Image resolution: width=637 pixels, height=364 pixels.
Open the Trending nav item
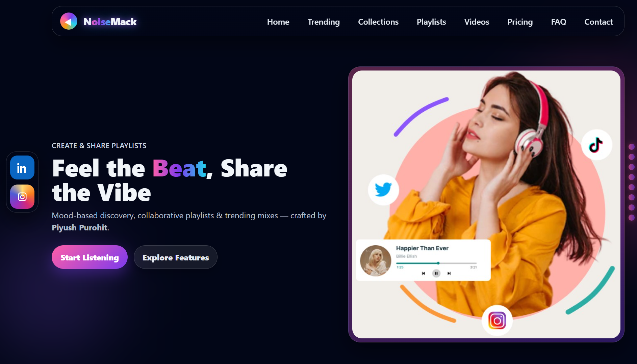324,22
